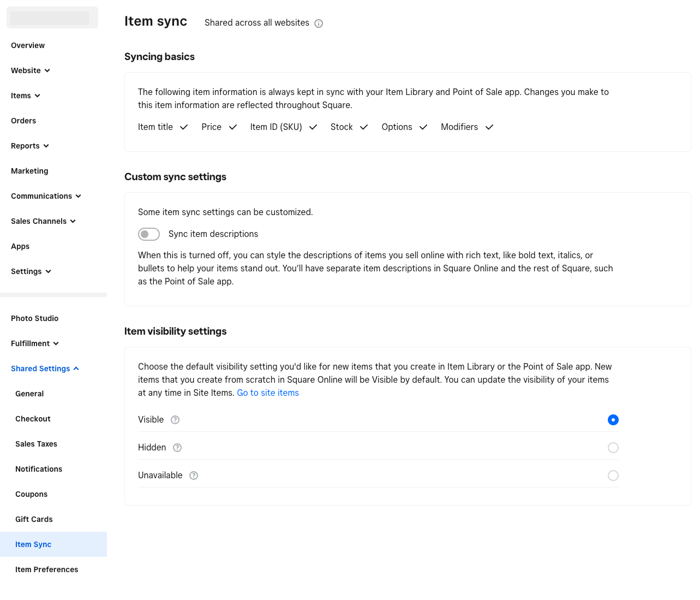Open Item Preferences in sidebar

coord(47,569)
